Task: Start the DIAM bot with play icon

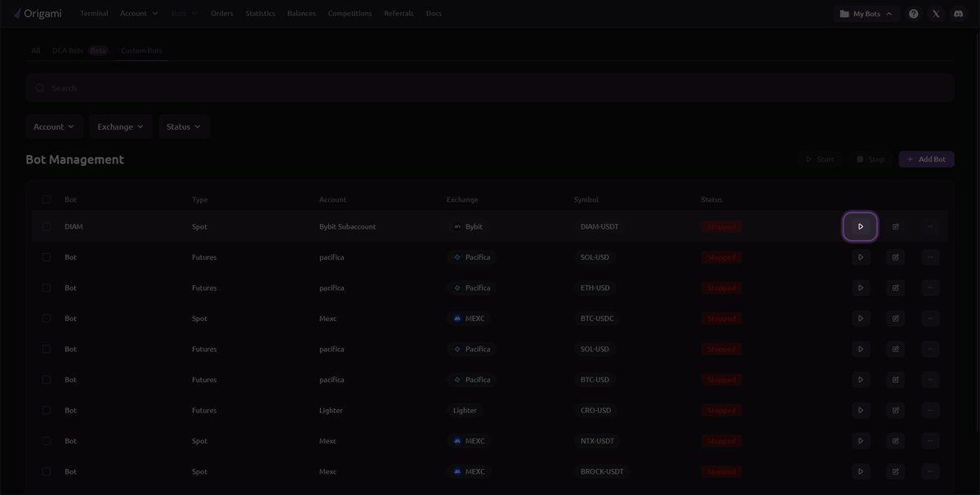Action: click(860, 226)
